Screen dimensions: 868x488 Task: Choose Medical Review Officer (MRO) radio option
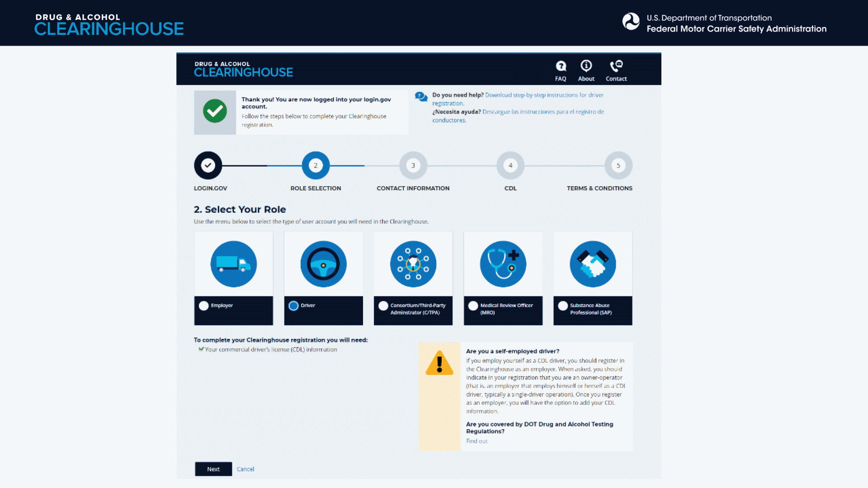coord(473,306)
